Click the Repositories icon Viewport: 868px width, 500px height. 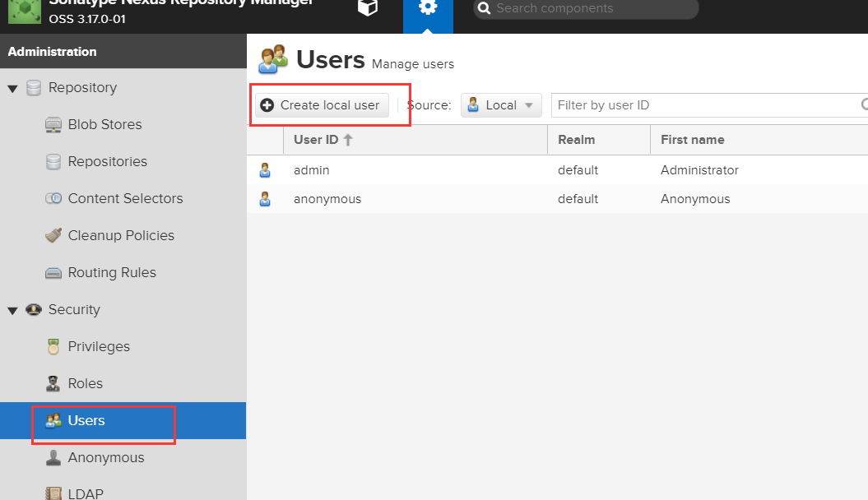[53, 162]
